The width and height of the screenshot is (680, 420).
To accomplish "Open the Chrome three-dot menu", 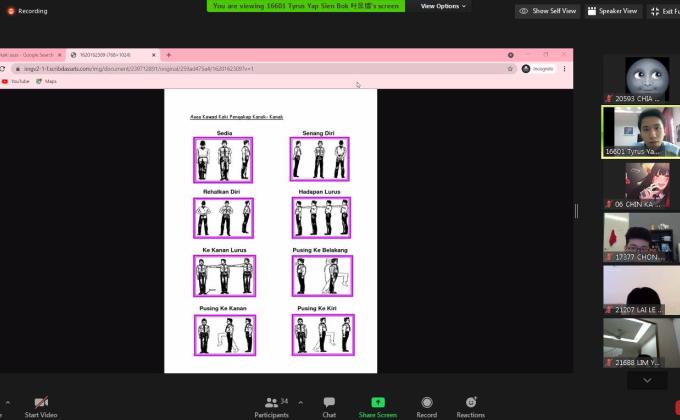I will 564,69.
